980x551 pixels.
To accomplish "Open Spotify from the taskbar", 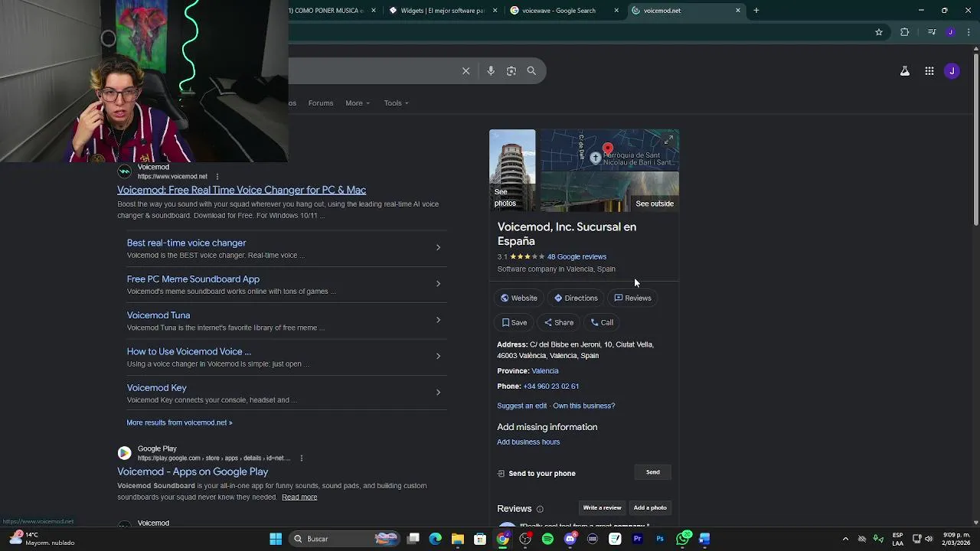I will (x=547, y=539).
